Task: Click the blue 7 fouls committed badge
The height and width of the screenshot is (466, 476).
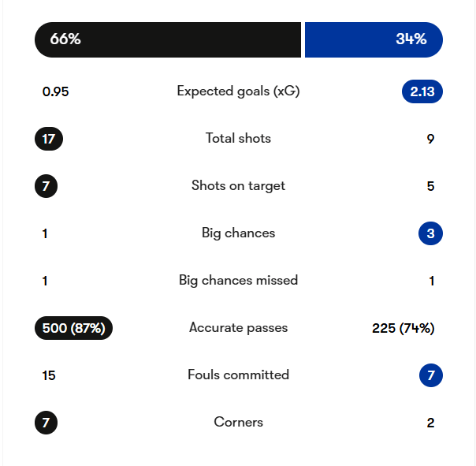Action: (x=430, y=375)
